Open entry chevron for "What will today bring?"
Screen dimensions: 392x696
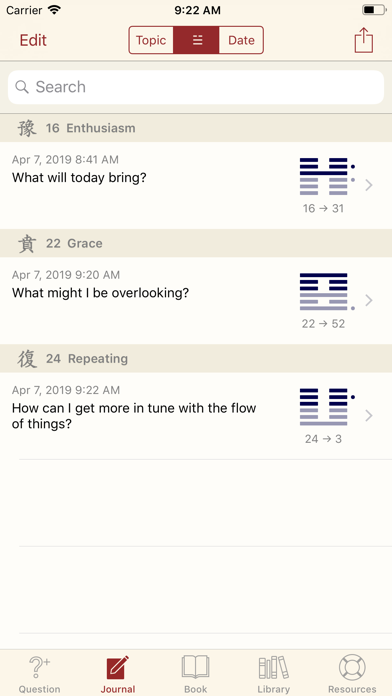coord(368,185)
